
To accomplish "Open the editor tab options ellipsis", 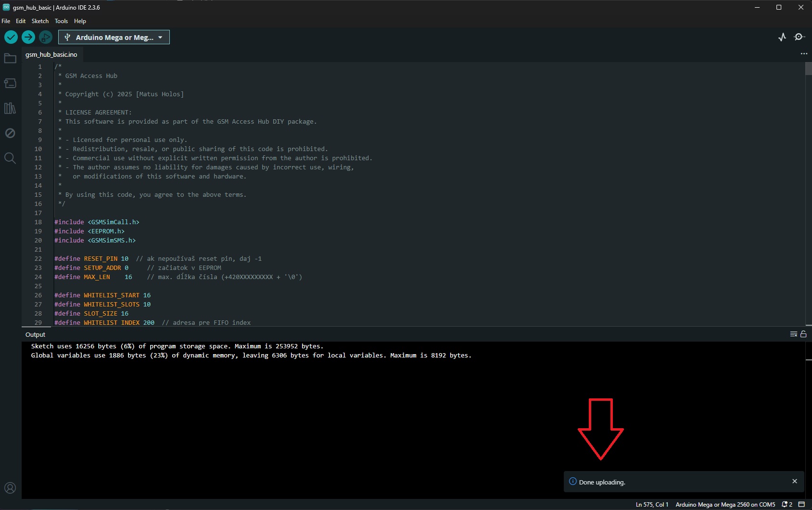I will pos(804,54).
